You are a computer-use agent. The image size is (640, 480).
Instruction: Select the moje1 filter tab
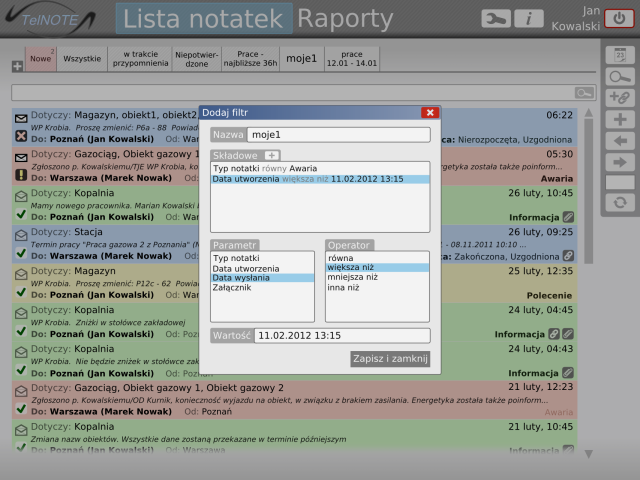[302, 59]
